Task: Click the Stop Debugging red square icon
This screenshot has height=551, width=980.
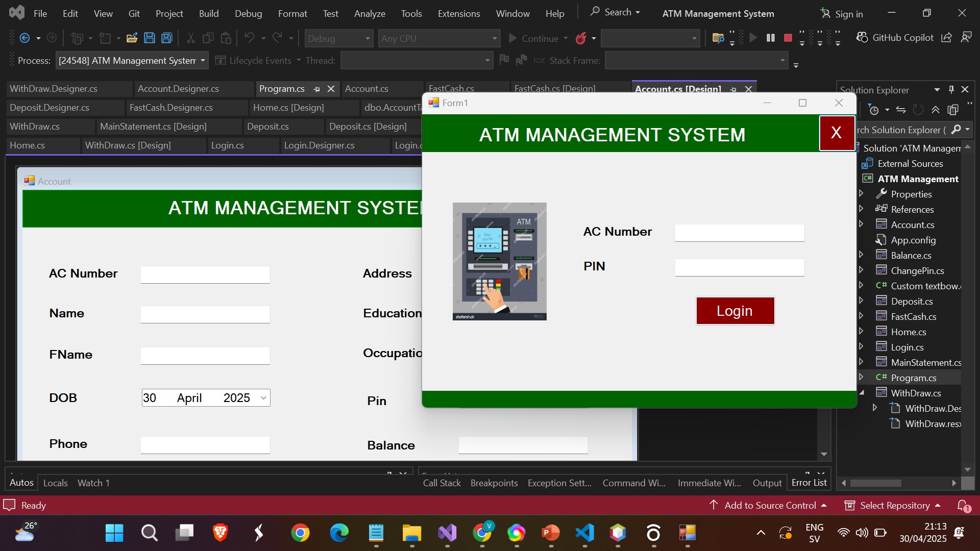Action: [788, 38]
